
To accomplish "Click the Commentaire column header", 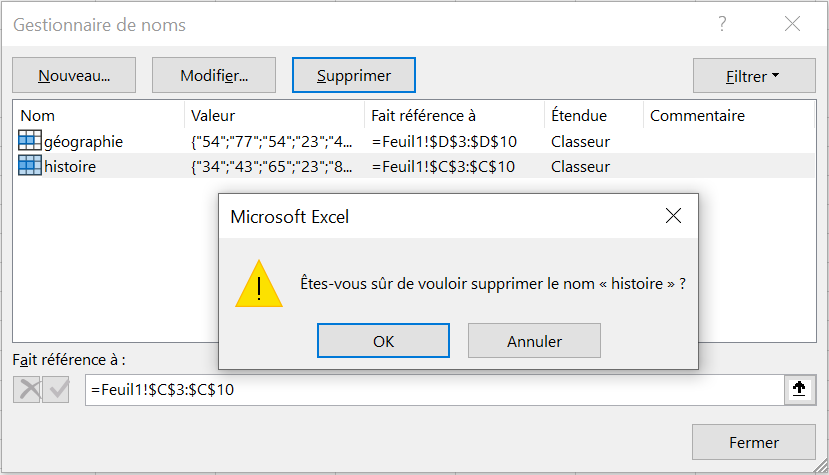I will point(729,115).
